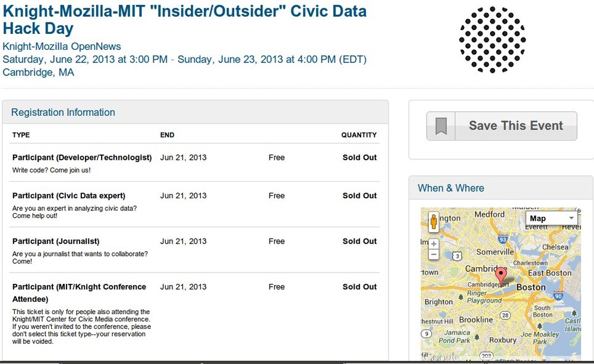Zoom in on the map with plus button
The width and height of the screenshot is (594, 364).
434,243
